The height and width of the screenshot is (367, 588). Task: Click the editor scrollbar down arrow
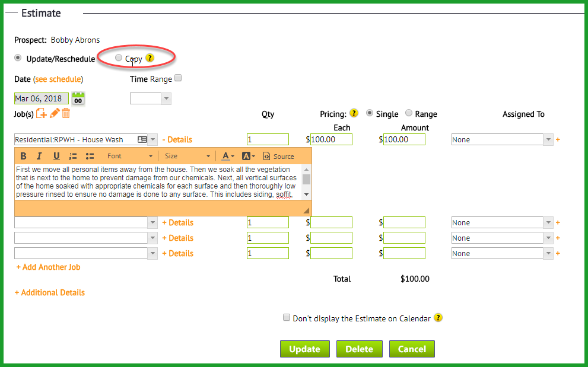click(306, 194)
